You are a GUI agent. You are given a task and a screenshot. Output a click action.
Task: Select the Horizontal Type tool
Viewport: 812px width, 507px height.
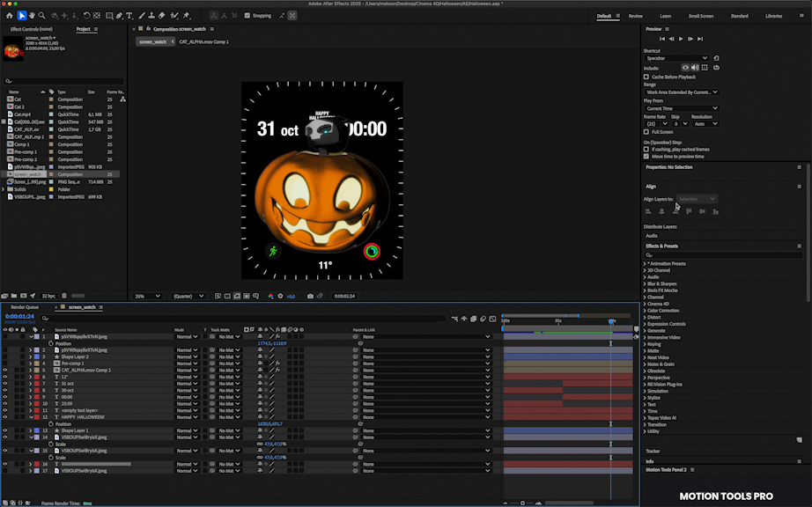tap(129, 15)
